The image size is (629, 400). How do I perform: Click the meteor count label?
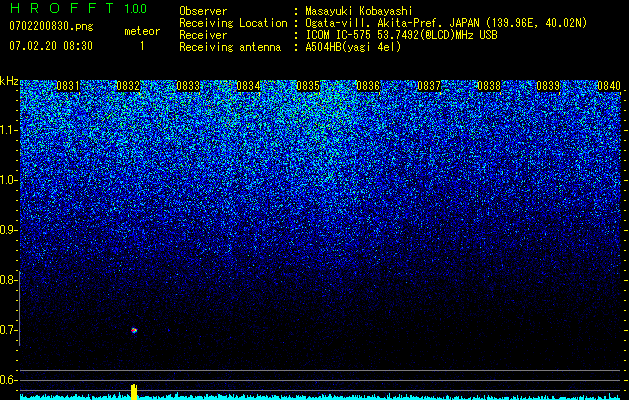click(x=142, y=31)
